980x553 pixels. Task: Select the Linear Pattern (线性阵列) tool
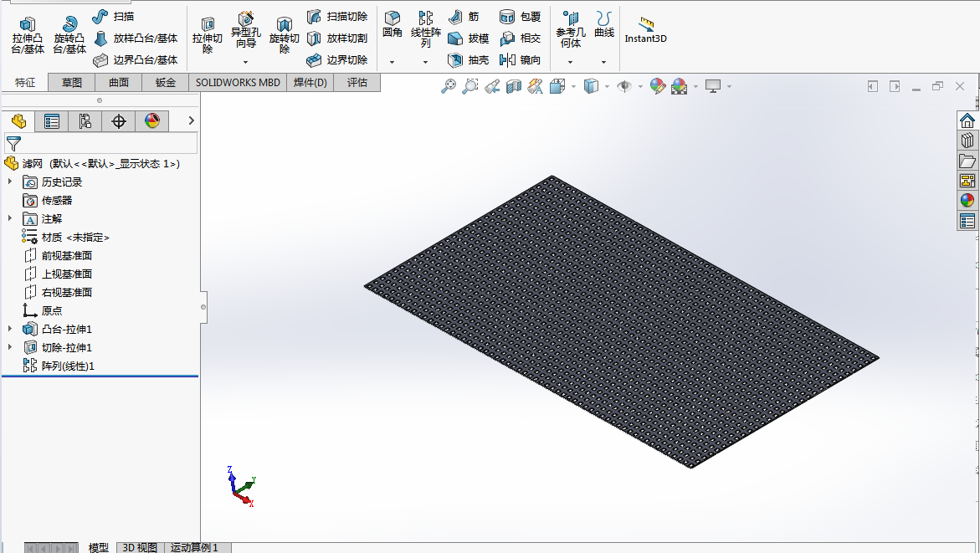[x=426, y=30]
